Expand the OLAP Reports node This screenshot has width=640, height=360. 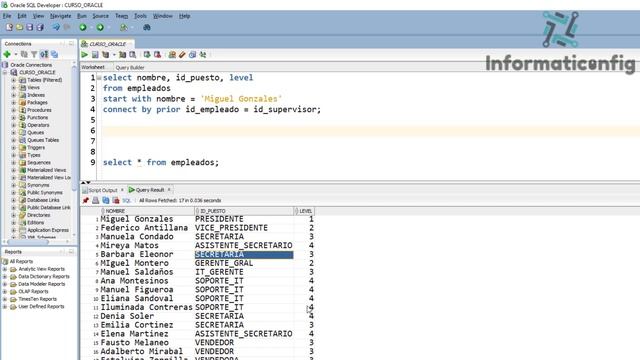click(x=5, y=291)
